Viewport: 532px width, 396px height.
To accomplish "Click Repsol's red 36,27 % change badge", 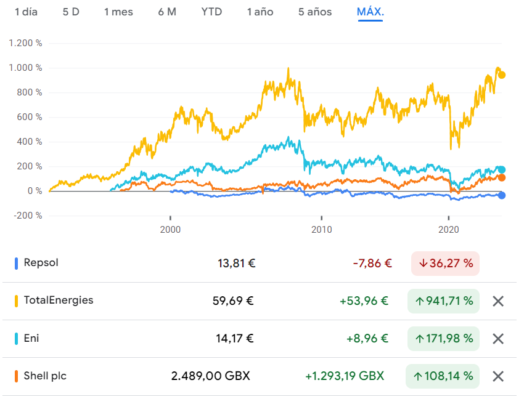I will click(445, 264).
